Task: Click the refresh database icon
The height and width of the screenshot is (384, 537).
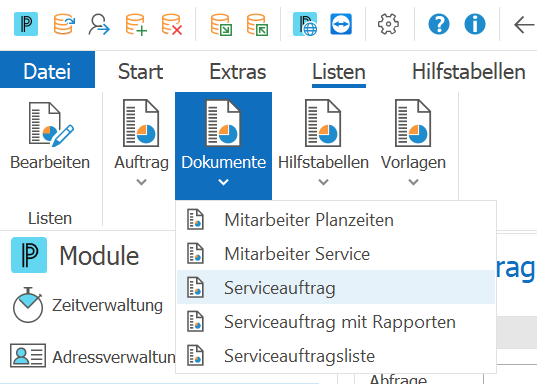Action: (x=64, y=24)
